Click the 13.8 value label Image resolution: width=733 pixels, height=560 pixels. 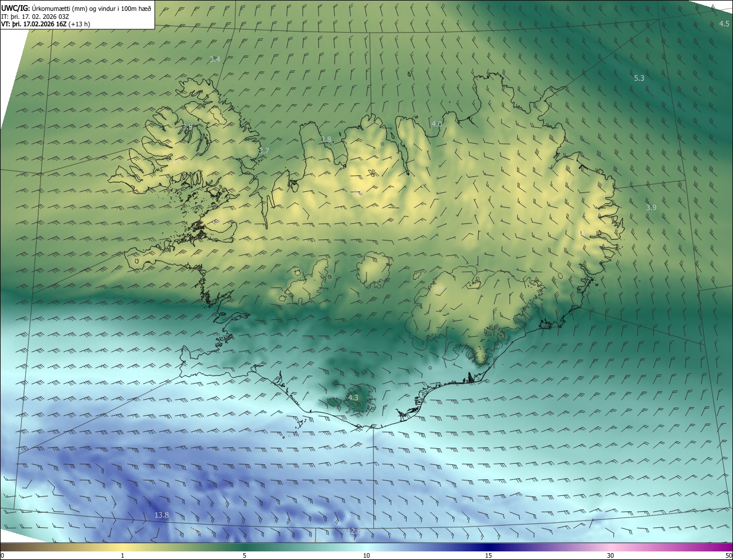tap(161, 515)
